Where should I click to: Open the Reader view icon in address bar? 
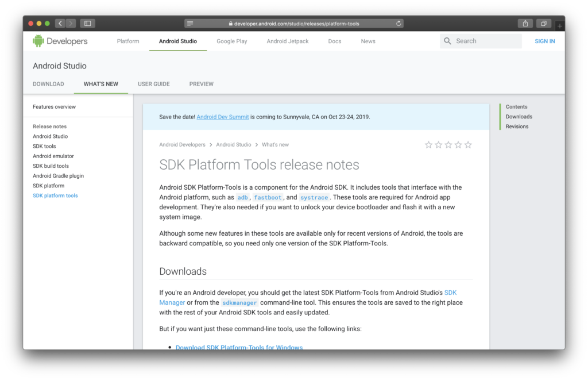point(190,24)
